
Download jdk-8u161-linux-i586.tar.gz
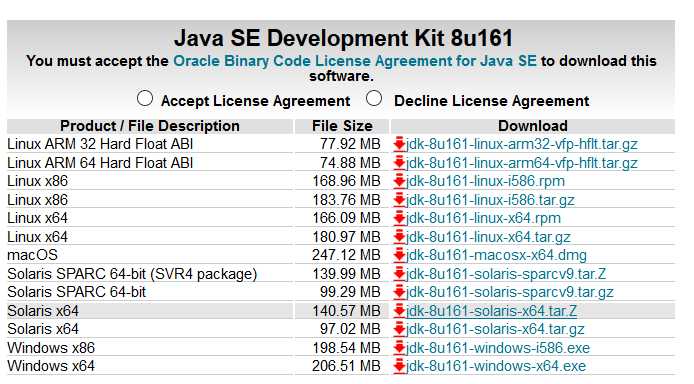tap(490, 200)
